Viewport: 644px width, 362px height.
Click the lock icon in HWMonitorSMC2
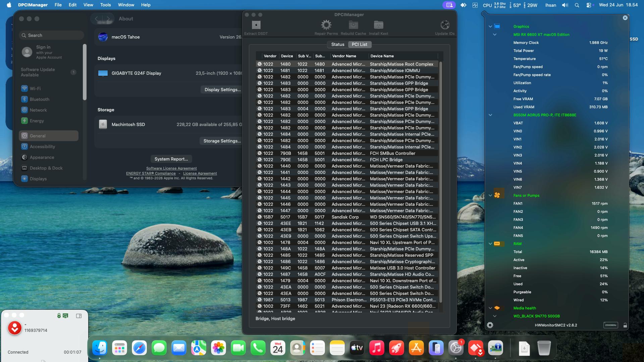click(x=625, y=325)
